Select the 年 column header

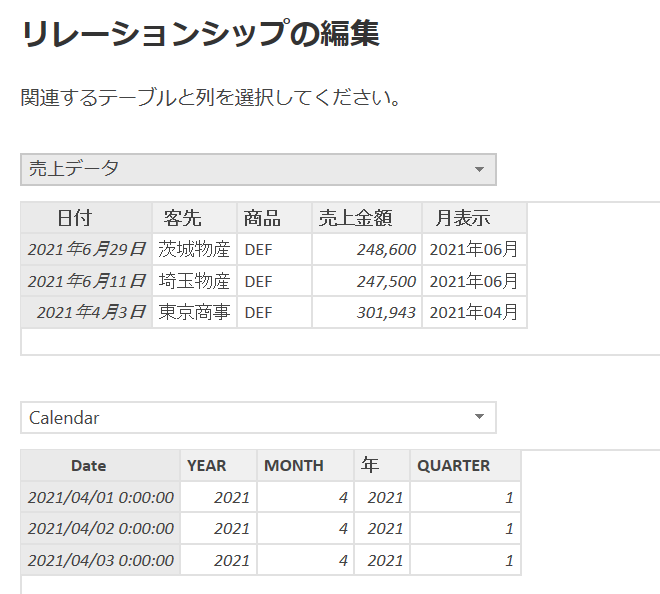pyautogui.click(x=381, y=465)
